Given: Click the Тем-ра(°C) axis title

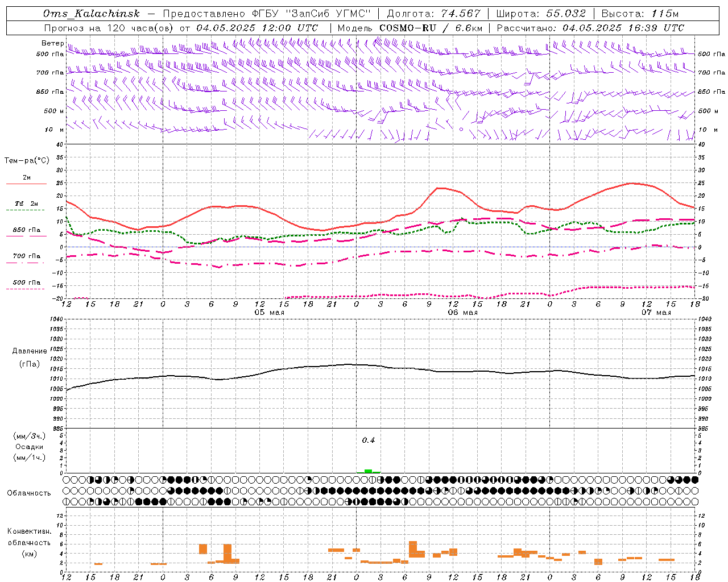Looking at the screenshot, I should tap(27, 161).
